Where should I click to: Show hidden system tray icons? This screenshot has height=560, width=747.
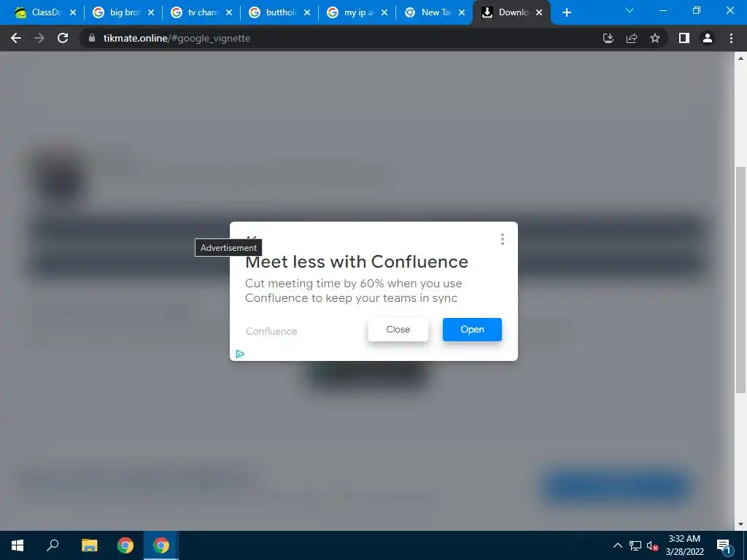(x=617, y=545)
